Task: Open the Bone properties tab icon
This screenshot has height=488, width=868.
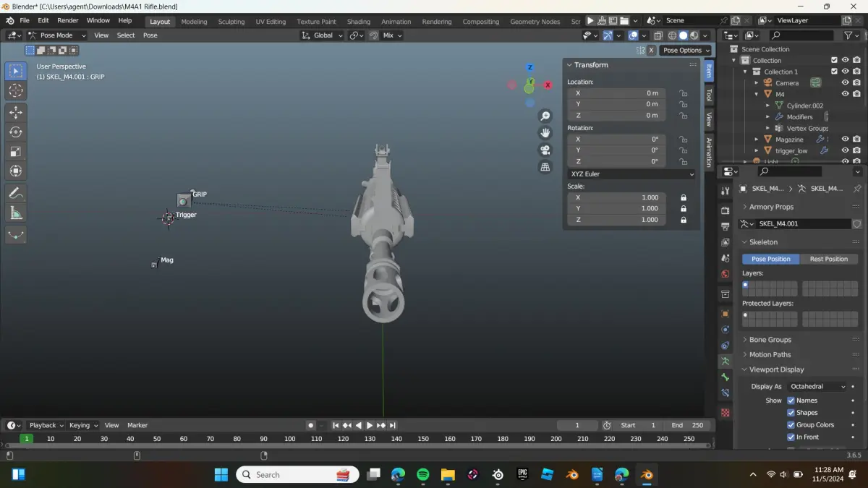Action: pyautogui.click(x=726, y=377)
